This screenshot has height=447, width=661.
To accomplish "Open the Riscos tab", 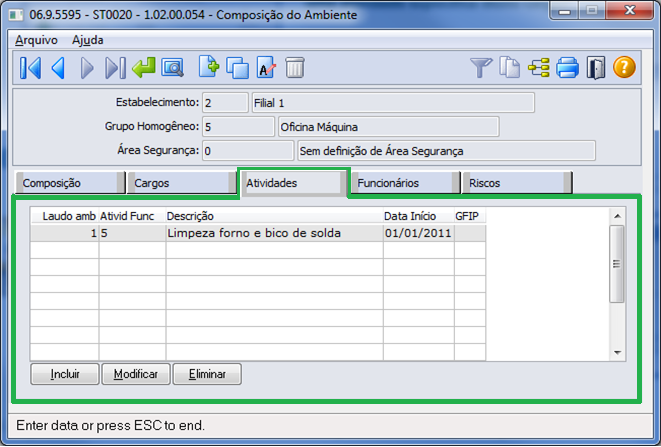I will tap(517, 183).
